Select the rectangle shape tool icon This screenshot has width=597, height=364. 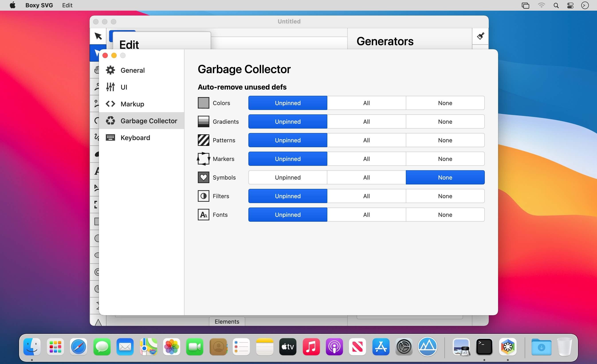pos(98,222)
